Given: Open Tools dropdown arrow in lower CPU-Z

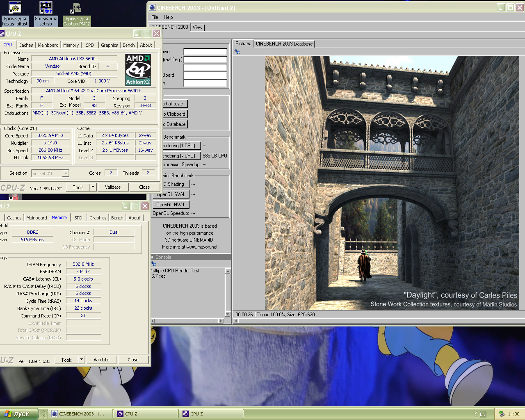Looking at the screenshot, I should 81,360.
